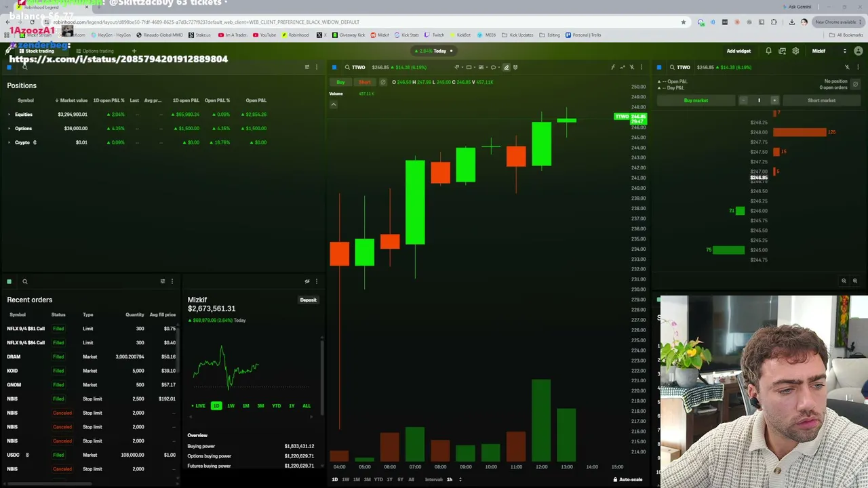Click Buy market in ladder panel
Image resolution: width=868 pixels, height=488 pixels.
pyautogui.click(x=696, y=100)
